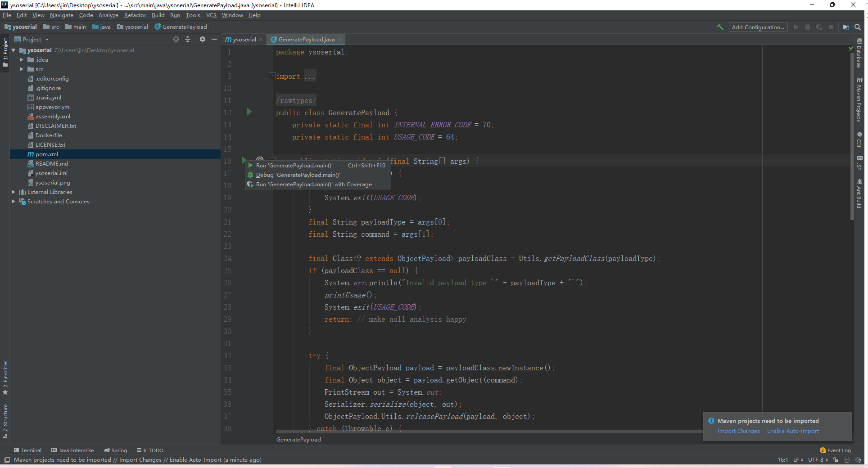Open the CDI tool window
This screenshot has height=468, width=868.
tap(859, 139)
